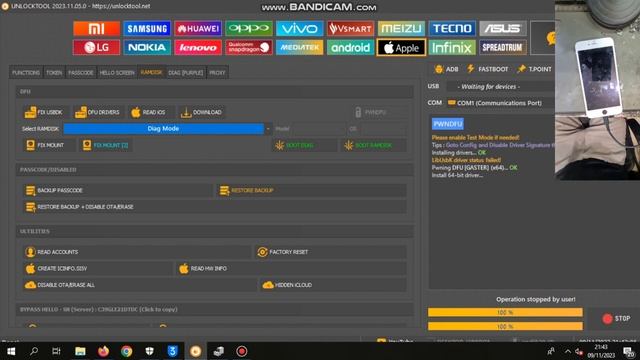The width and height of the screenshot is (640, 360).
Task: Select the Samsung brand icon
Action: click(147, 29)
